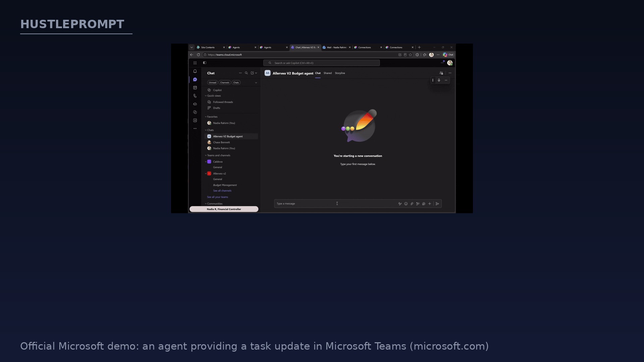The height and width of the screenshot is (362, 644).
Task: Switch to Mail - Nadia Rahimi browser tab
Action: tap(336, 47)
